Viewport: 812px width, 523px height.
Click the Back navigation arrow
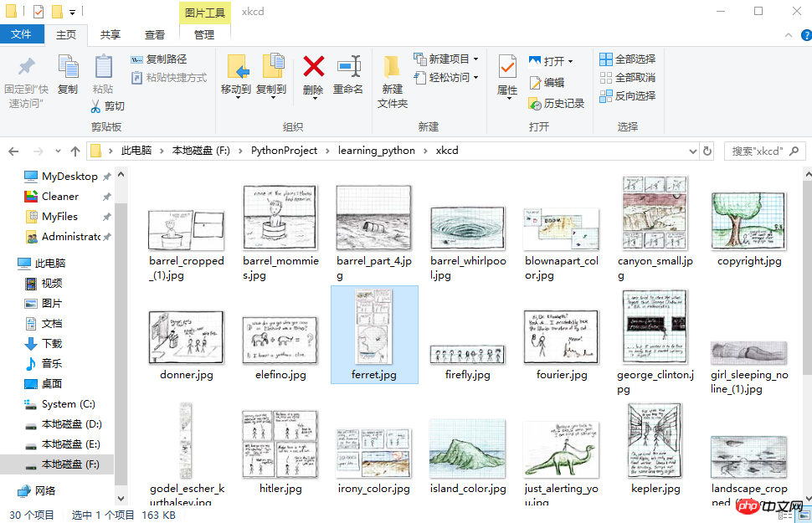pos(14,151)
